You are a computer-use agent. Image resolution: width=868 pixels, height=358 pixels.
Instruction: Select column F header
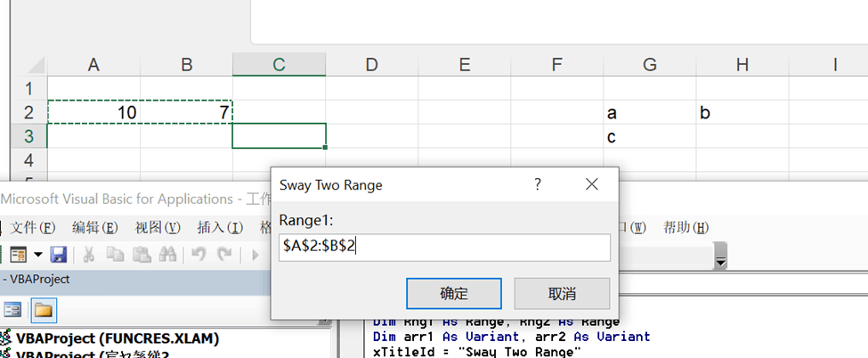tap(557, 65)
